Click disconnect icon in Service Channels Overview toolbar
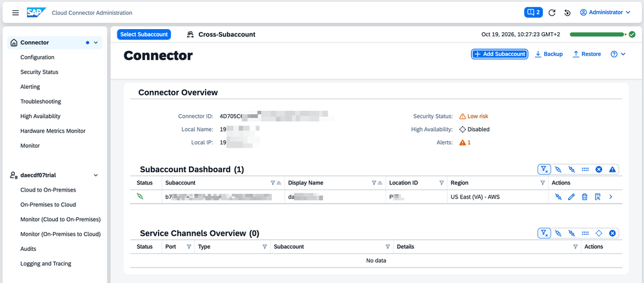This screenshot has width=644, height=283. coord(571,233)
